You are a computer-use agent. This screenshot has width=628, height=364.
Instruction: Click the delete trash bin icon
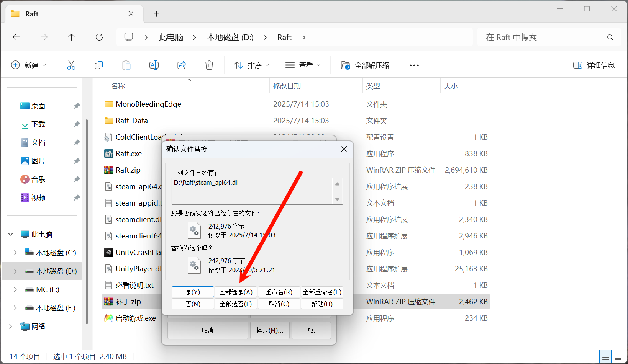tap(209, 65)
